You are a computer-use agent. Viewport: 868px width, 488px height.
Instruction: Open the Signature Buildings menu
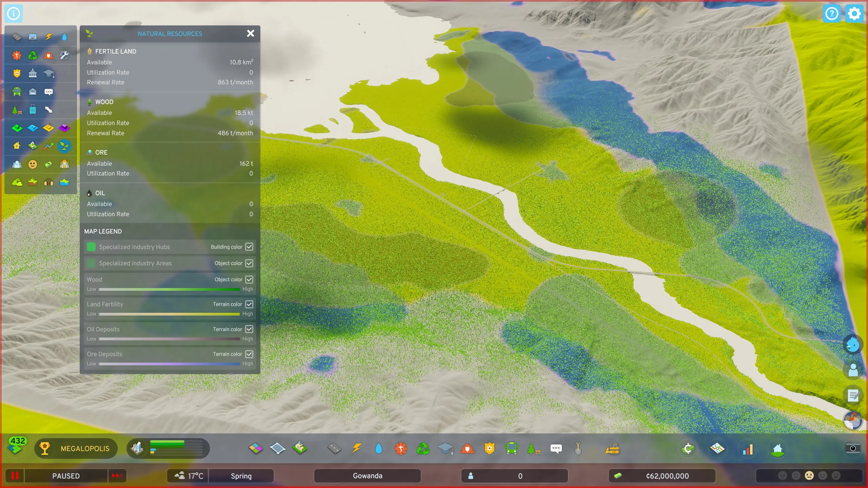click(300, 449)
